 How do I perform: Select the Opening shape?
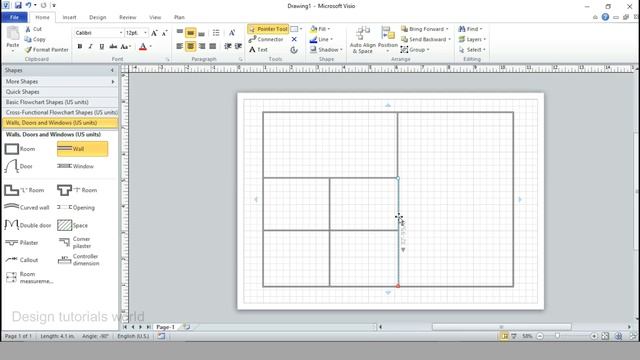tap(76, 207)
